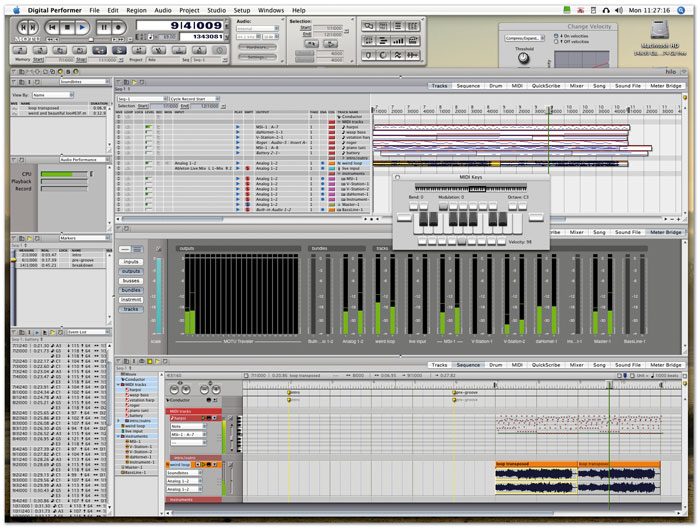The image size is (700, 529).
Task: Collapse the instruments folder in sequence list
Action: (119, 436)
